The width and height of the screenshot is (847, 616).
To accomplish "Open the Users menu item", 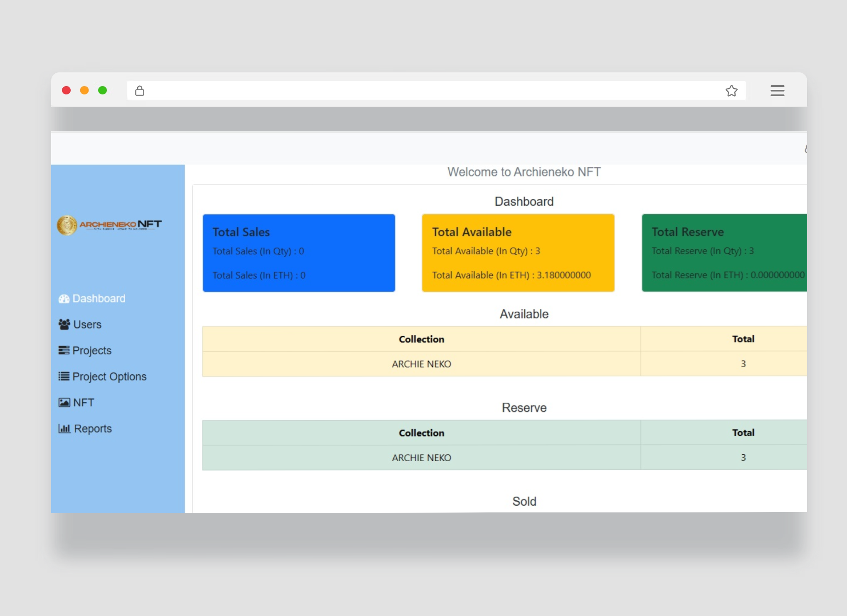I will point(87,324).
